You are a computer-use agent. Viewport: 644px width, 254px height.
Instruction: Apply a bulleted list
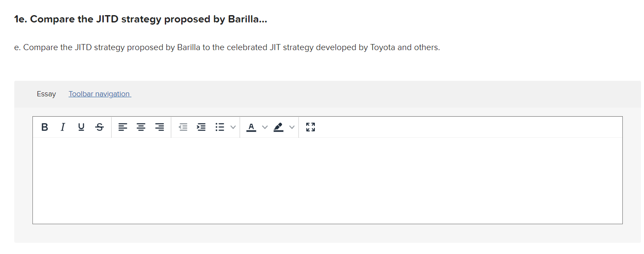[x=219, y=127]
